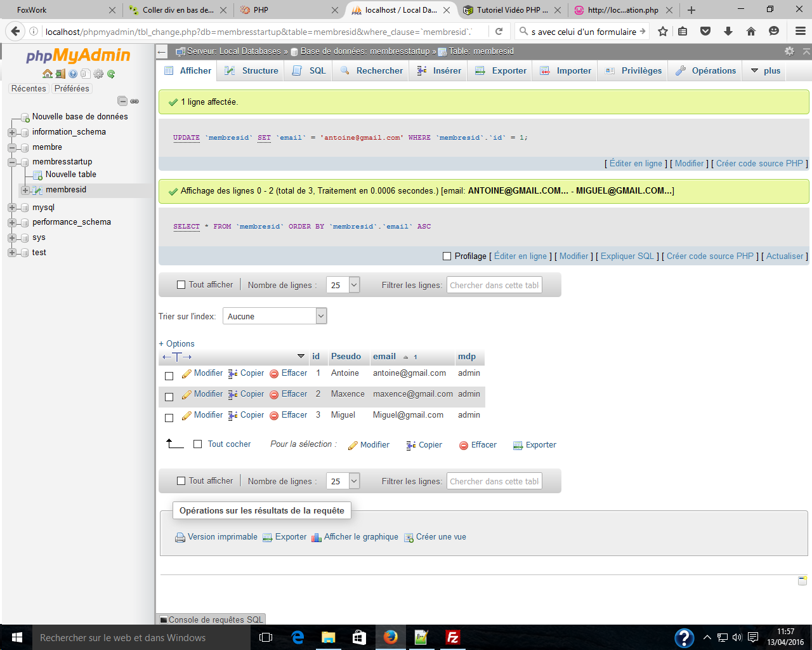Enable the Profilage checkbox
Viewport: 812px width, 650px height.
[x=447, y=256]
